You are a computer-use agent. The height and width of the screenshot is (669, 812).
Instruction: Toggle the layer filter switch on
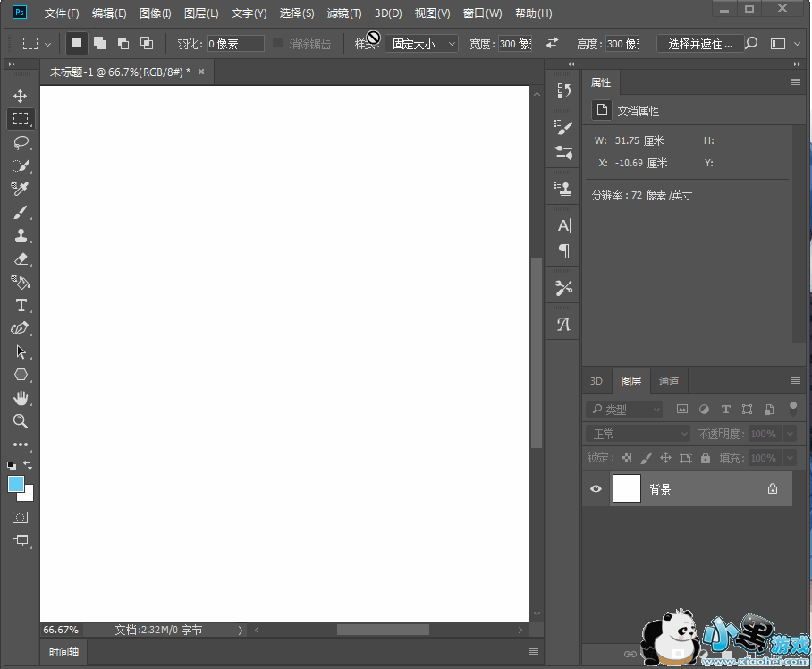[x=792, y=408]
